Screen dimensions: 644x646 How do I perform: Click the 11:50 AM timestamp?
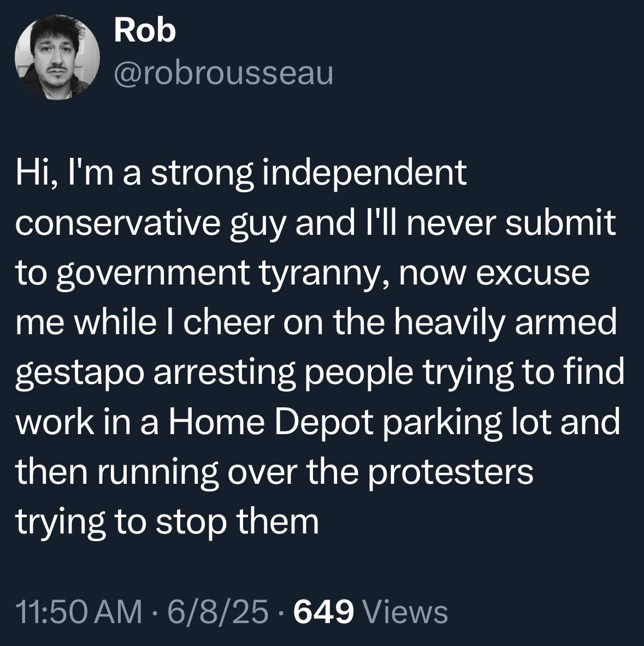pyautogui.click(x=79, y=612)
